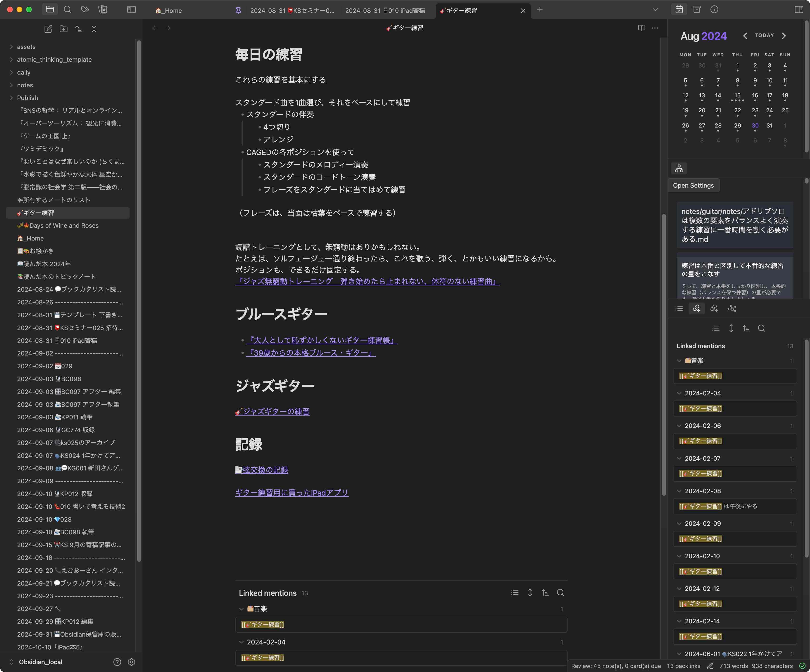Open the 大人として恥ずかしくないギター練習帳 link
The width and height of the screenshot is (810, 672).
click(322, 340)
